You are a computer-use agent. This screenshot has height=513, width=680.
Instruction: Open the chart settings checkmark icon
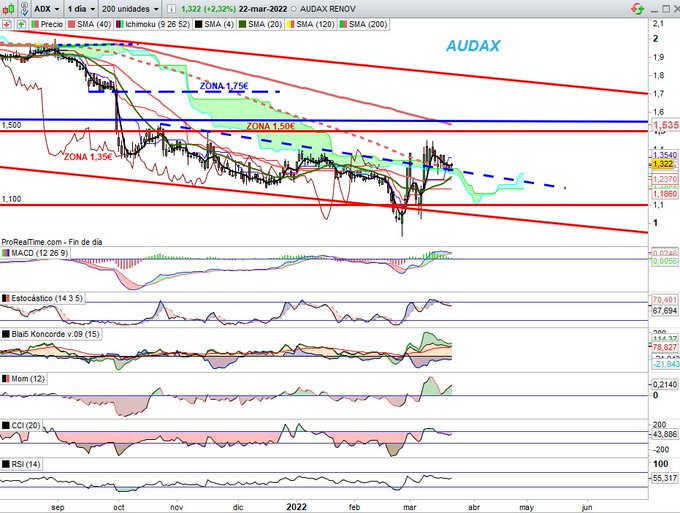pos(25,8)
